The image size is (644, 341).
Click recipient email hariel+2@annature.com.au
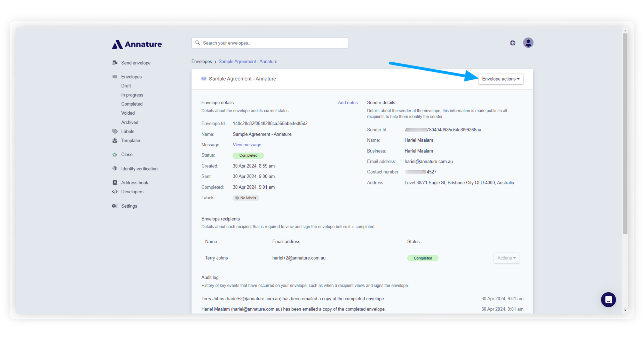pyautogui.click(x=299, y=258)
